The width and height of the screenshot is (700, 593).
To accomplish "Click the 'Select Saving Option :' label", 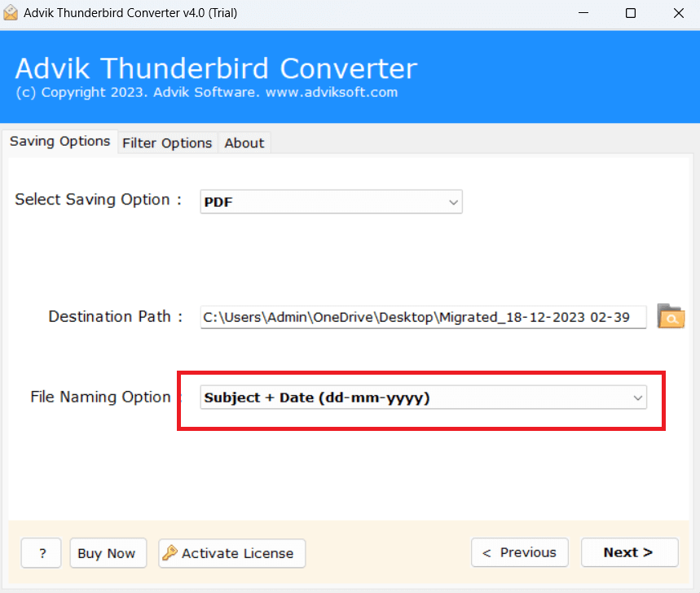I will coord(99,199).
